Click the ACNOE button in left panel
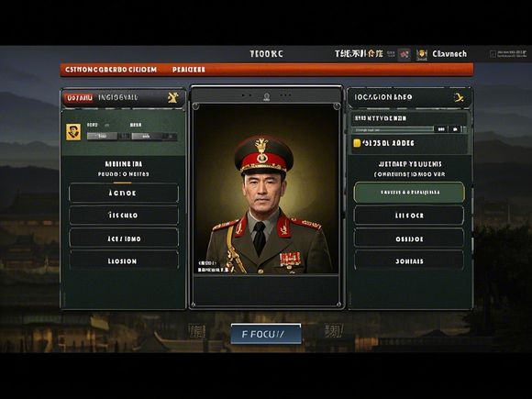532x399 pixels. [x=124, y=193]
